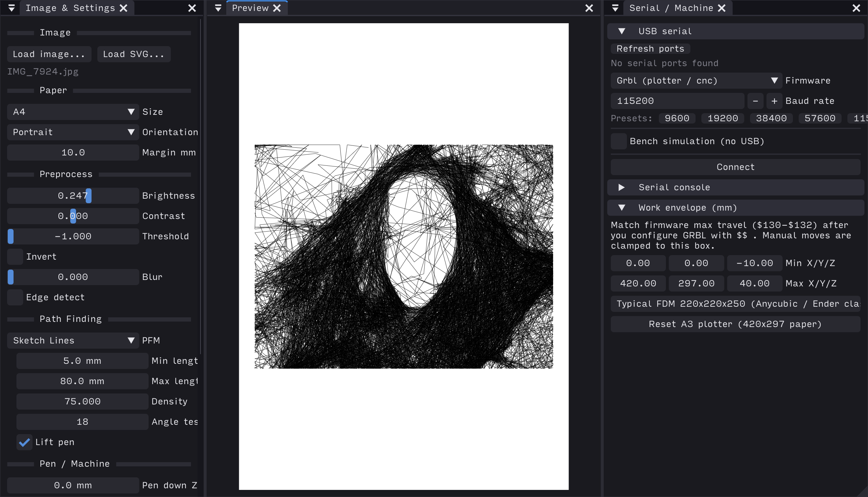Viewport: 868px width, 497px height.
Task: Click the Brightness slider at 0.247
Action: click(x=73, y=195)
